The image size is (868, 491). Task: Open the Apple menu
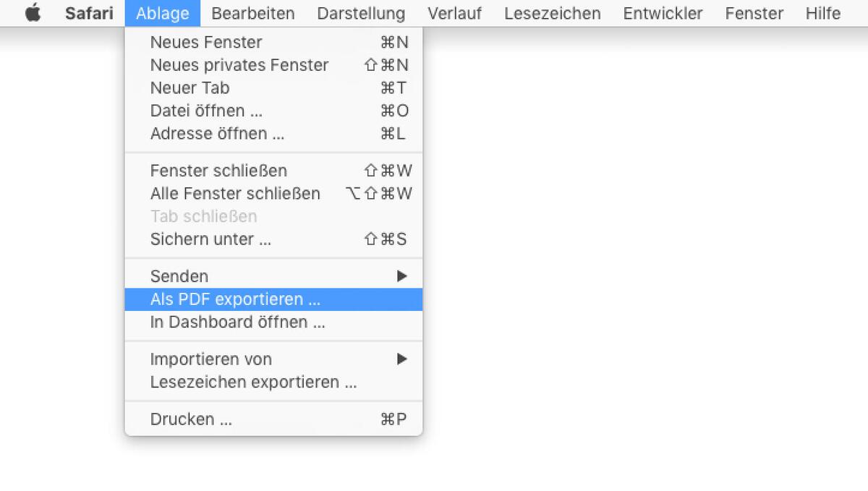[x=33, y=12]
